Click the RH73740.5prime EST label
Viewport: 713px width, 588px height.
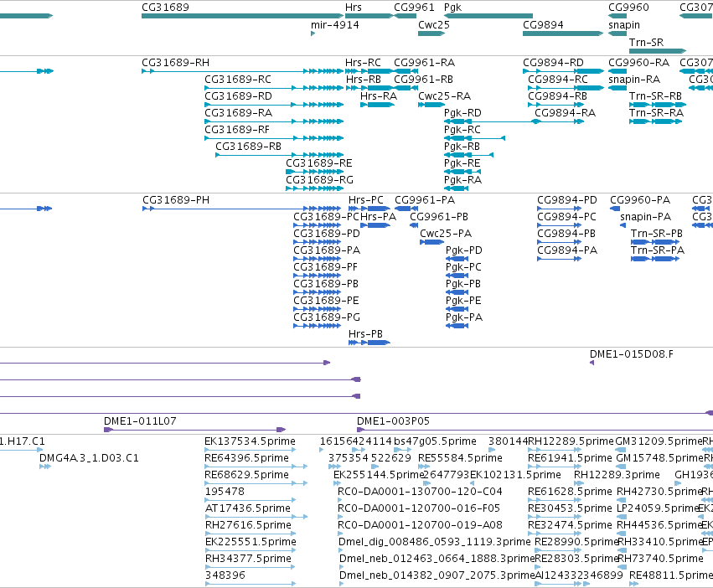pyautogui.click(x=661, y=559)
